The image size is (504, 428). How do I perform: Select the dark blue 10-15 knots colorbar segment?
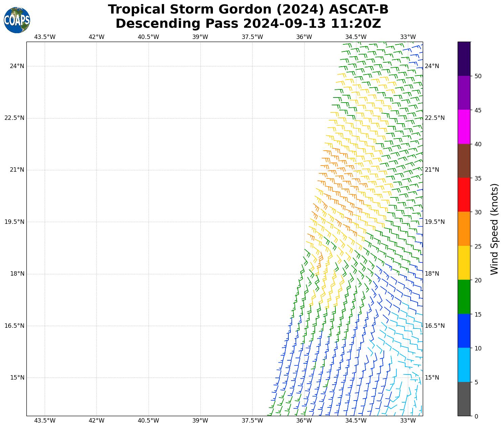464,331
